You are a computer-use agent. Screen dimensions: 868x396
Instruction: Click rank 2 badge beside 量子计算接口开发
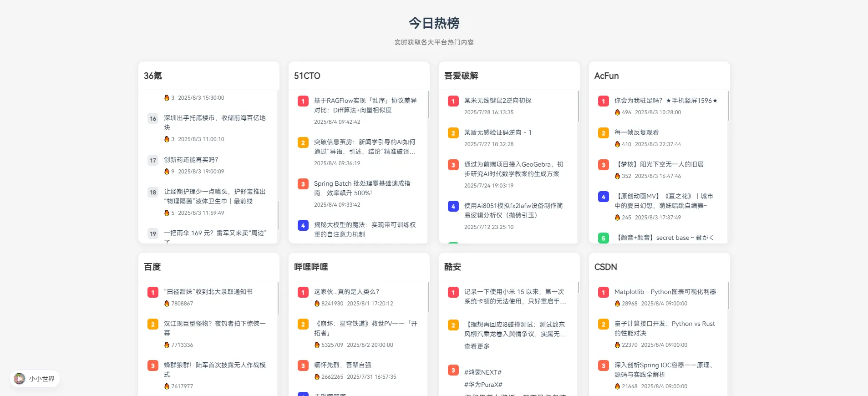point(604,324)
